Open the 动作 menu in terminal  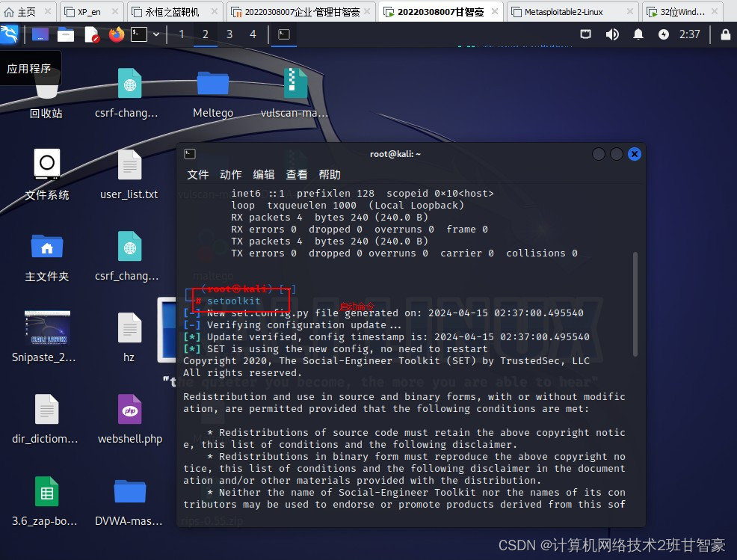pyautogui.click(x=231, y=174)
